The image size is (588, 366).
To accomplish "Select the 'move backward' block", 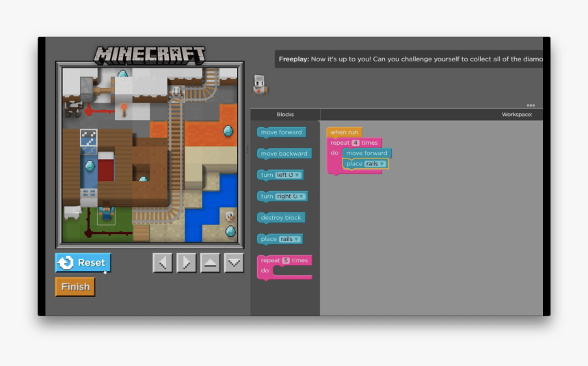I will pos(284,154).
